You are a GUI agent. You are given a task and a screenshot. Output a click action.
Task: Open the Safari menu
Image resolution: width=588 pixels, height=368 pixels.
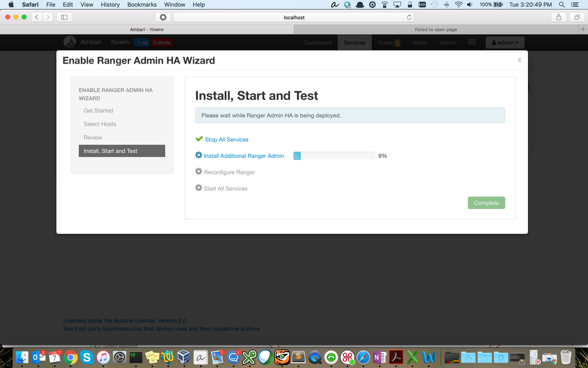click(30, 5)
